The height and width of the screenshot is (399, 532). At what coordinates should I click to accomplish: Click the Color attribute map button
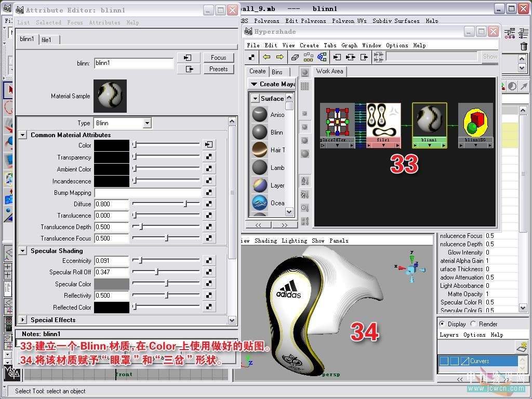point(209,144)
